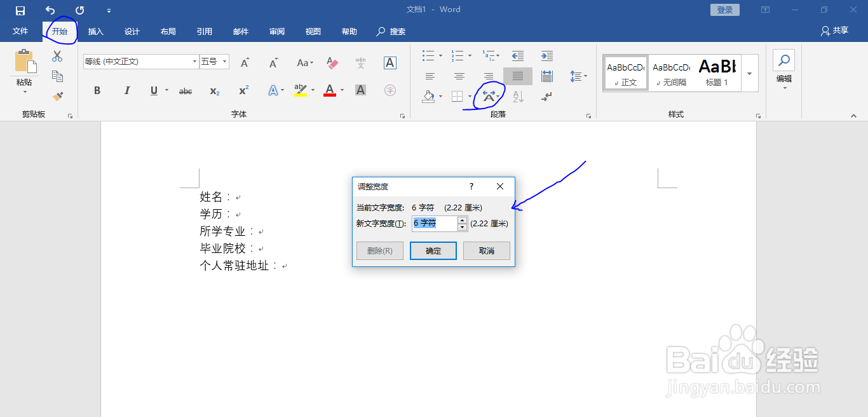This screenshot has width=868, height=417.
Task: Apply superscript formatting
Action: click(x=243, y=90)
